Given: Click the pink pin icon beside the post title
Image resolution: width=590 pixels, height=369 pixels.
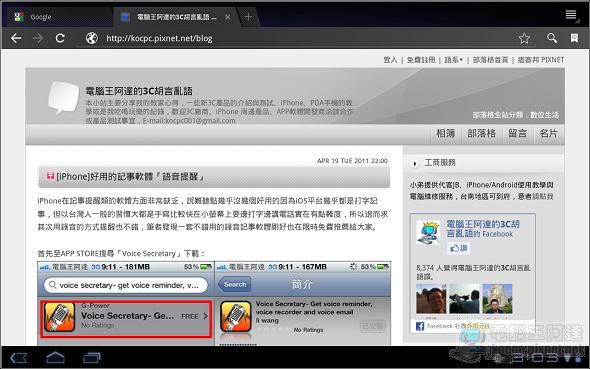Looking at the screenshot, I should 50,176.
